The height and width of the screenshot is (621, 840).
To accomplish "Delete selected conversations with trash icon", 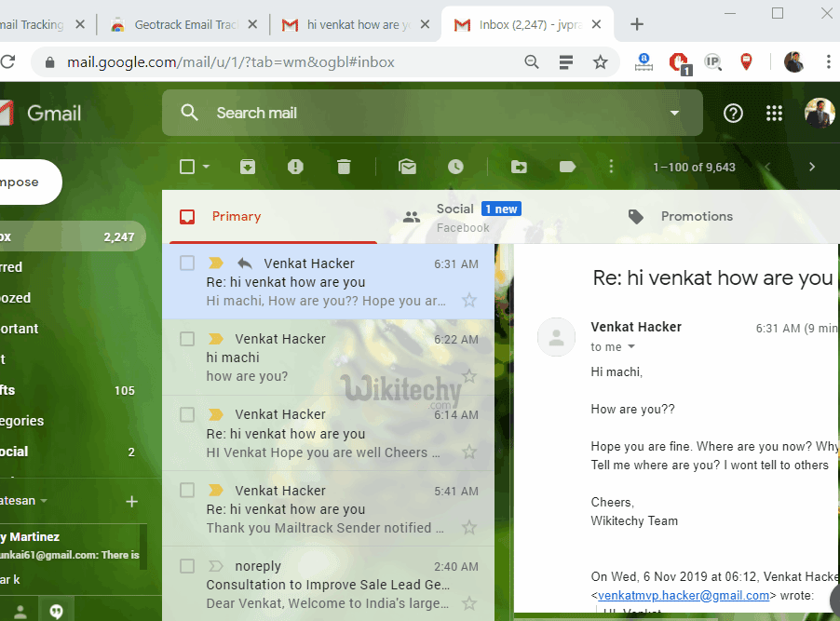I will (x=344, y=167).
